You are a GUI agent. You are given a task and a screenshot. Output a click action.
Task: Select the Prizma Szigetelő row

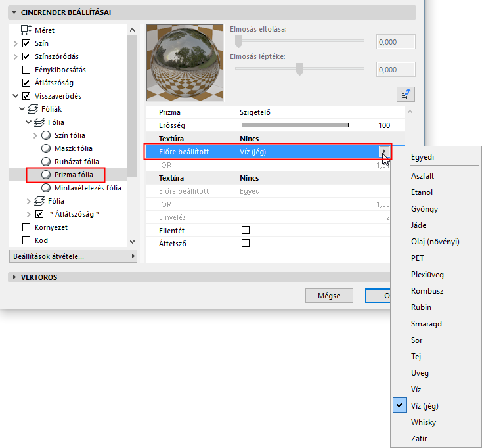point(274,112)
